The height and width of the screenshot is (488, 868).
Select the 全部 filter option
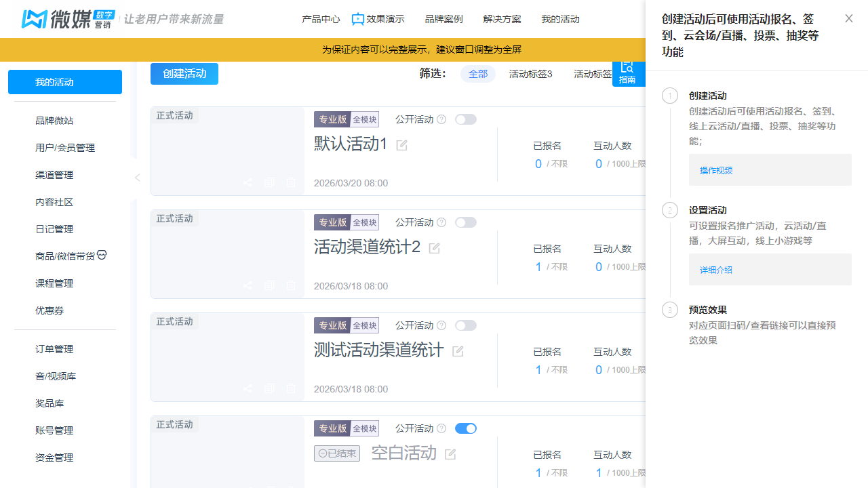(477, 74)
